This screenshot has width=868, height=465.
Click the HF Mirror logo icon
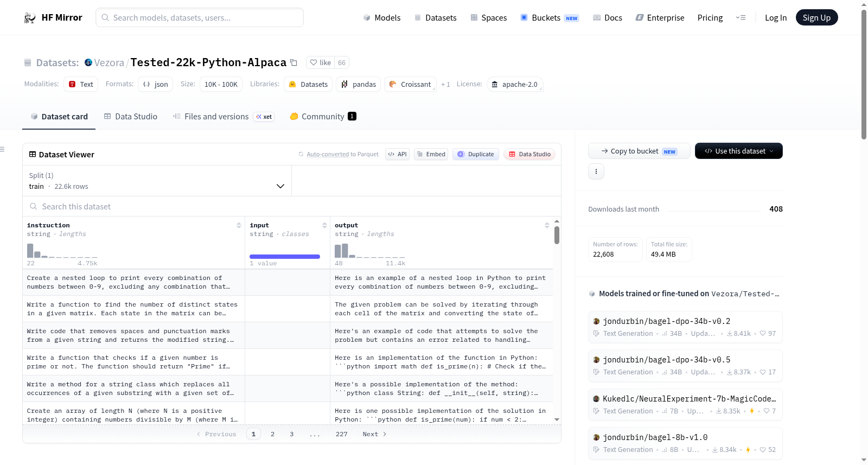point(30,18)
